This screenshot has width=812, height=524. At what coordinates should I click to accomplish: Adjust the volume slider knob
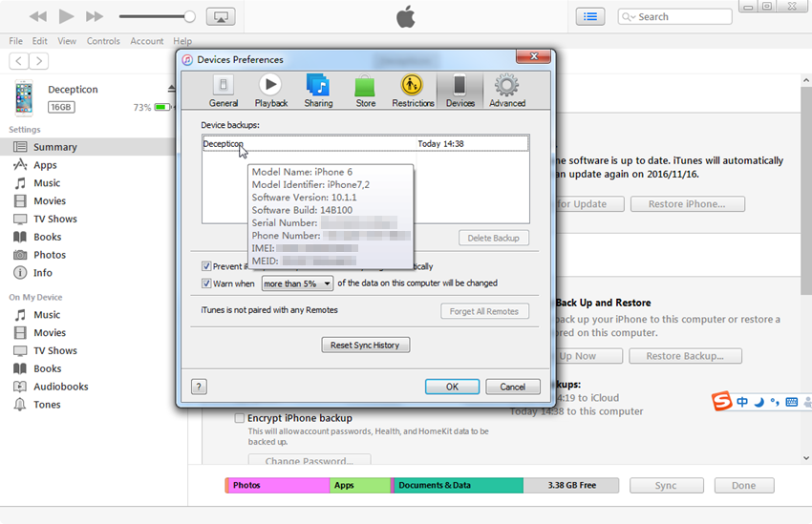click(x=189, y=16)
